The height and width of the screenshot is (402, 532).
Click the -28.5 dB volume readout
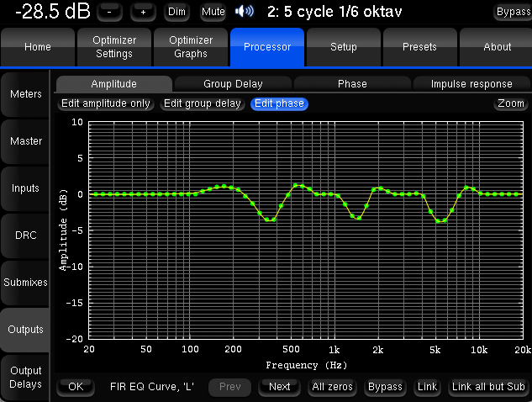53,12
